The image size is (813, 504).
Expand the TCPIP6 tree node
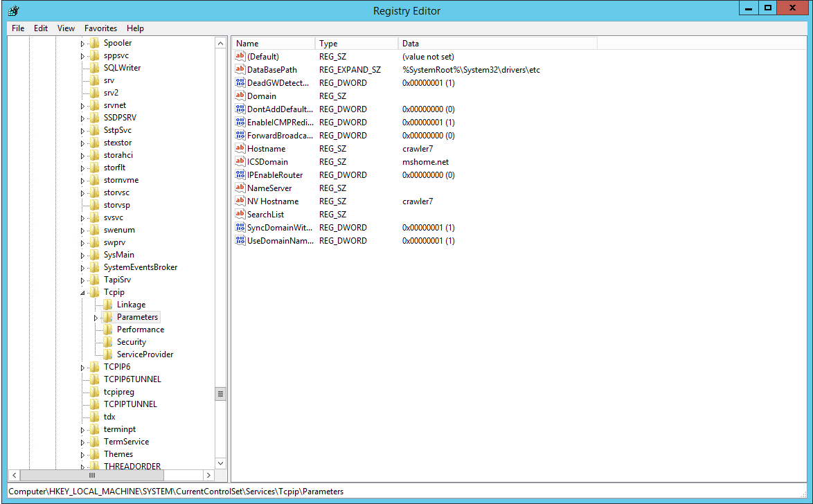click(x=82, y=368)
